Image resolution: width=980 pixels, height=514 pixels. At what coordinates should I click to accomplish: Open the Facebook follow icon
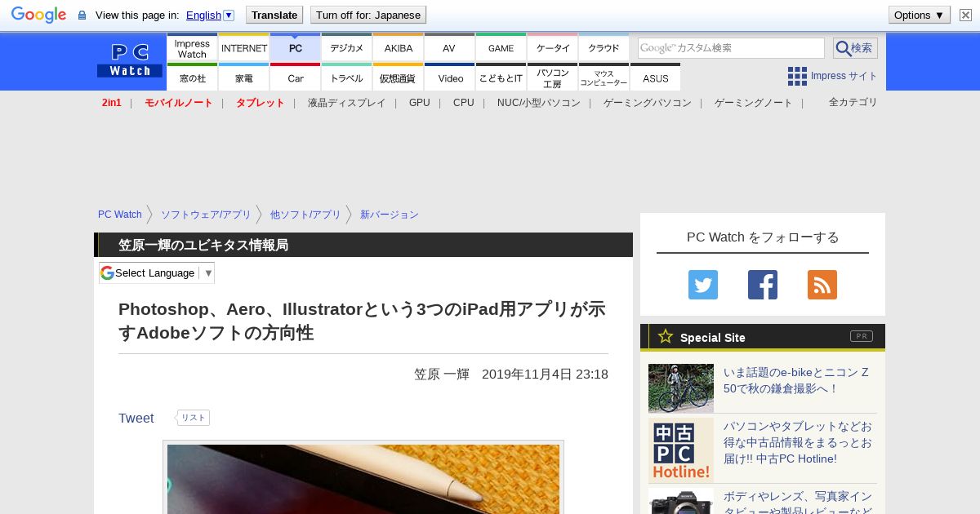pos(763,285)
